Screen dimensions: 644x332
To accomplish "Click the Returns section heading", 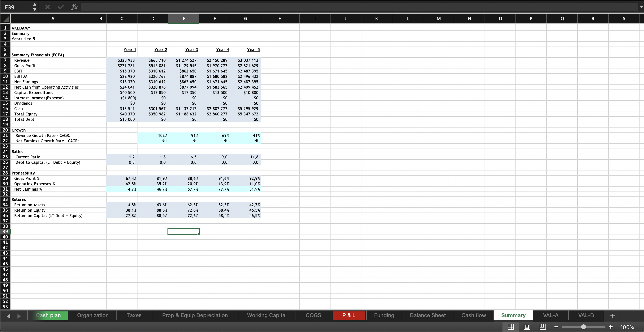I will [19, 199].
